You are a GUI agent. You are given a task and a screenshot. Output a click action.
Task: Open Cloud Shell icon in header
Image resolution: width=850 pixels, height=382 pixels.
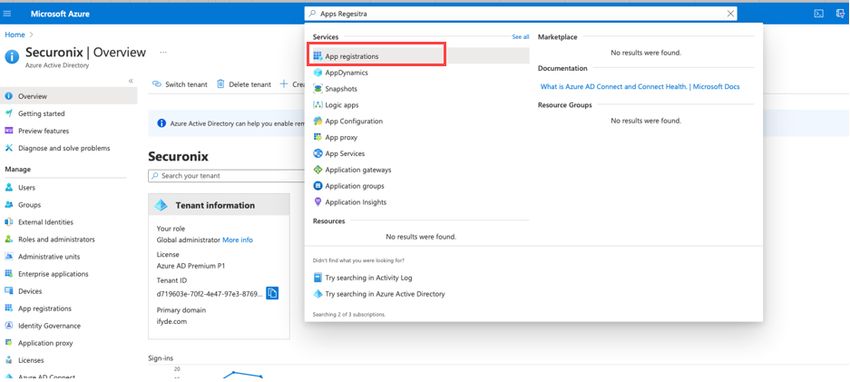pos(819,14)
